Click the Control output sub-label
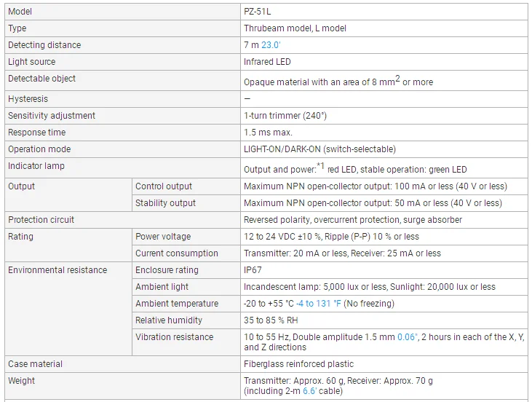This screenshot has width=532, height=402. (164, 186)
